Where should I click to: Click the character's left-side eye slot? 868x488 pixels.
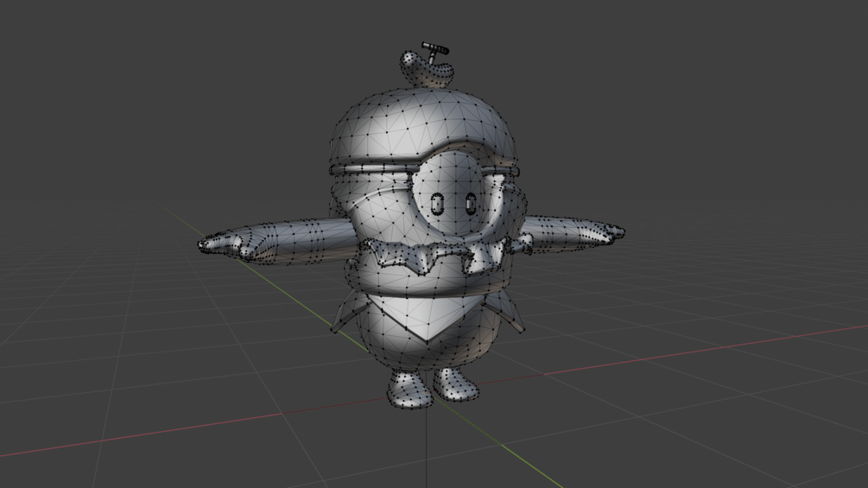[x=437, y=204]
